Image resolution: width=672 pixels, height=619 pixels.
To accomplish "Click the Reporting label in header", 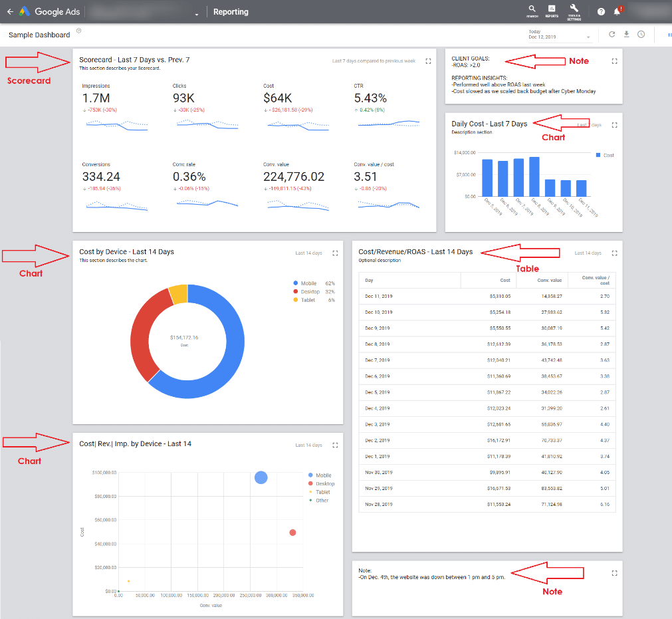I will point(231,12).
